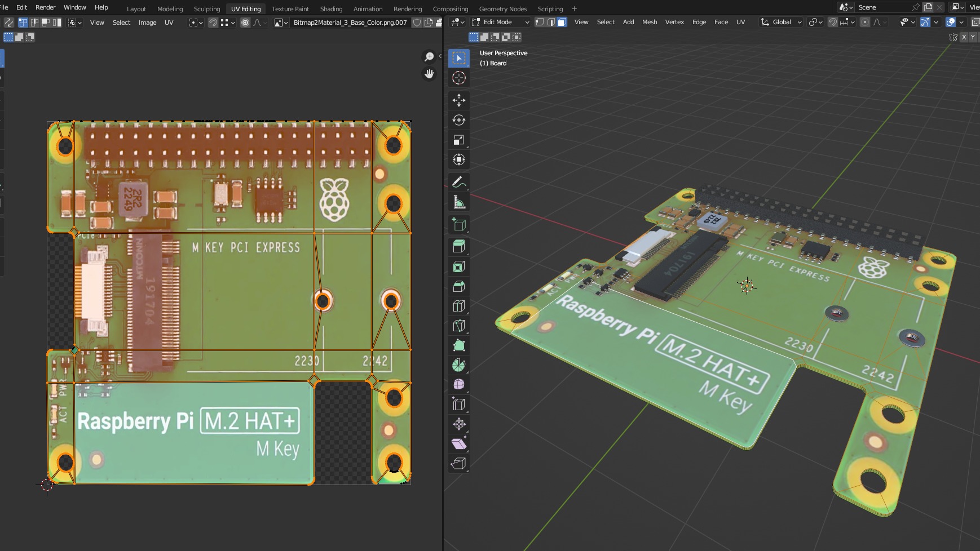Open the selectability and visibility dropdown
This screenshot has height=551, width=980.
point(907,22)
